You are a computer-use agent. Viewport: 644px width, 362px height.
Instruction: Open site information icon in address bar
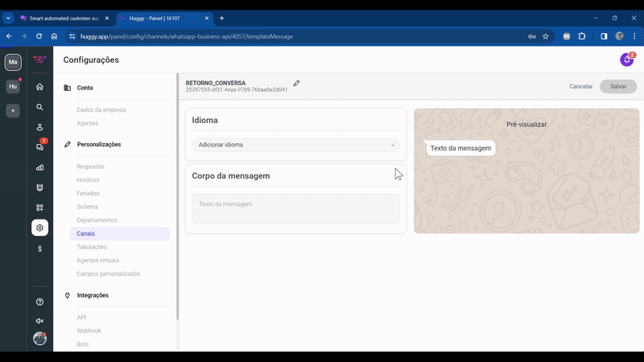(x=72, y=36)
